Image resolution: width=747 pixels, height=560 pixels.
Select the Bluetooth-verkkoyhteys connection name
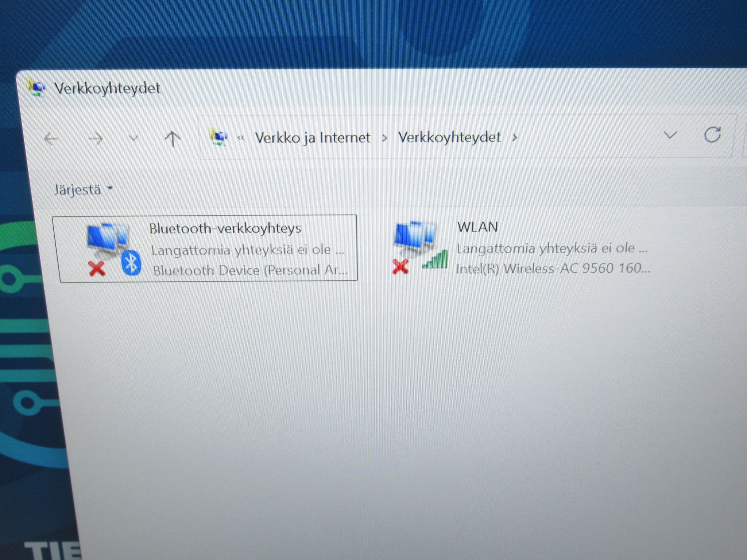pos(225,229)
